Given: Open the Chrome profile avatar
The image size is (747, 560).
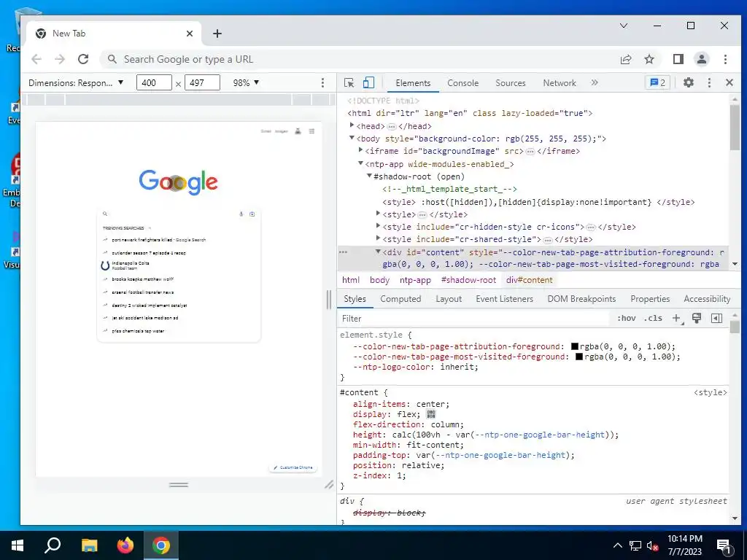Looking at the screenshot, I should click(702, 59).
